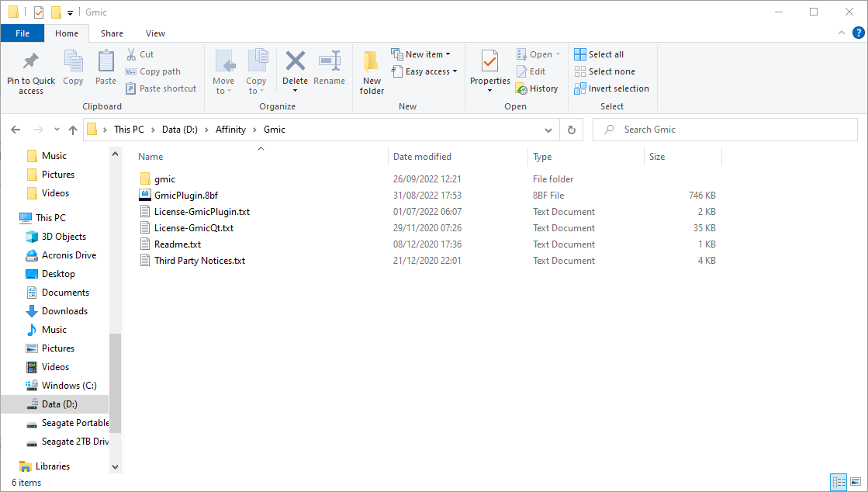Image resolution: width=868 pixels, height=492 pixels.
Task: Select the gmic folder
Action: pyautogui.click(x=165, y=179)
